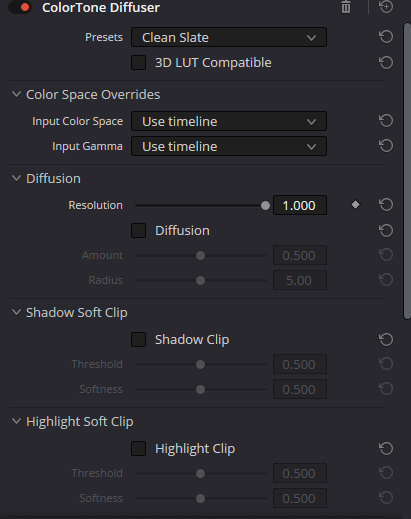Reset the Shadow Clip checkbox setting
This screenshot has height=519, width=411.
[x=386, y=339]
